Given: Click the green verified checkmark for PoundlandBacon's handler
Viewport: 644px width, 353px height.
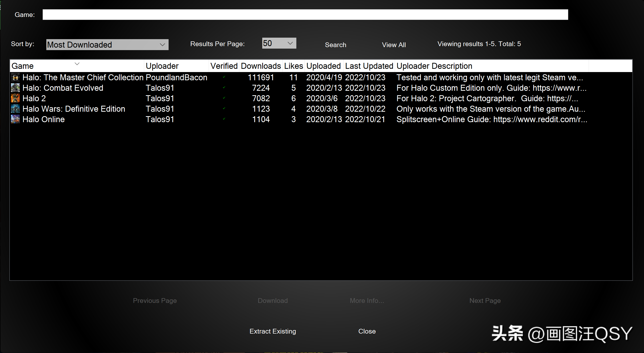Looking at the screenshot, I should tap(224, 77).
